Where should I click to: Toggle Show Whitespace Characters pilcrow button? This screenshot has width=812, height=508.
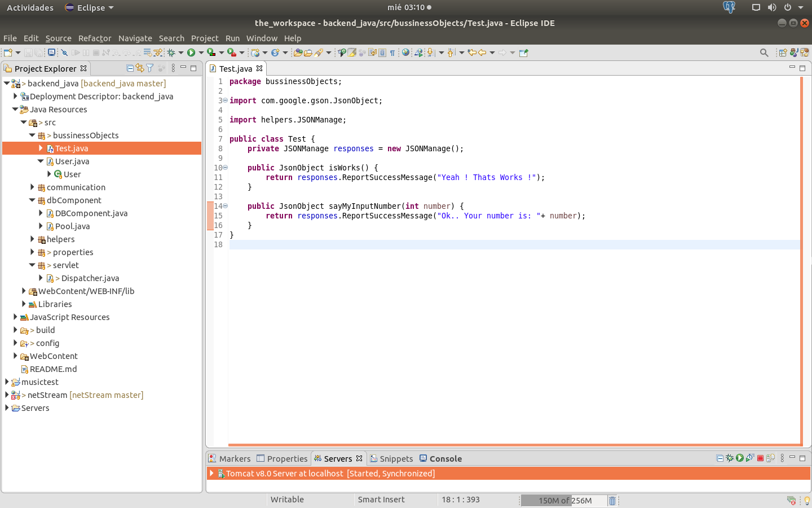(392, 52)
